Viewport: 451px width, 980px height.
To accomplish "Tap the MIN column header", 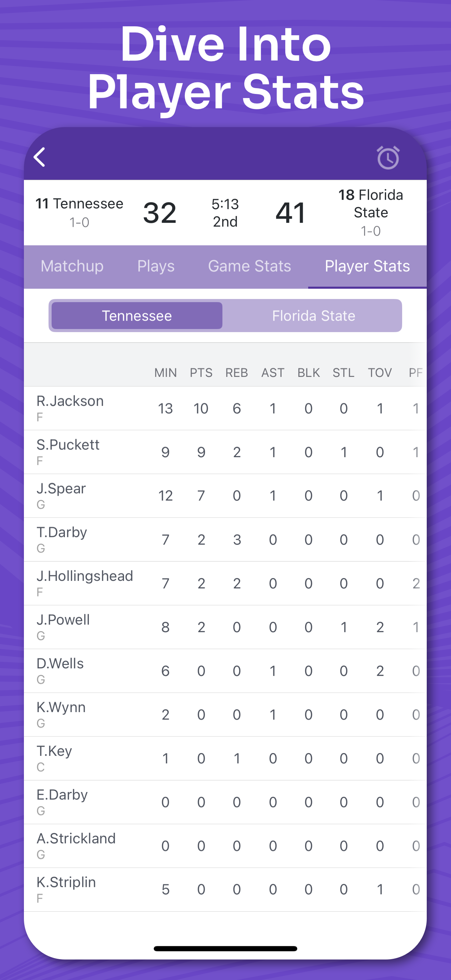I will [x=165, y=372].
